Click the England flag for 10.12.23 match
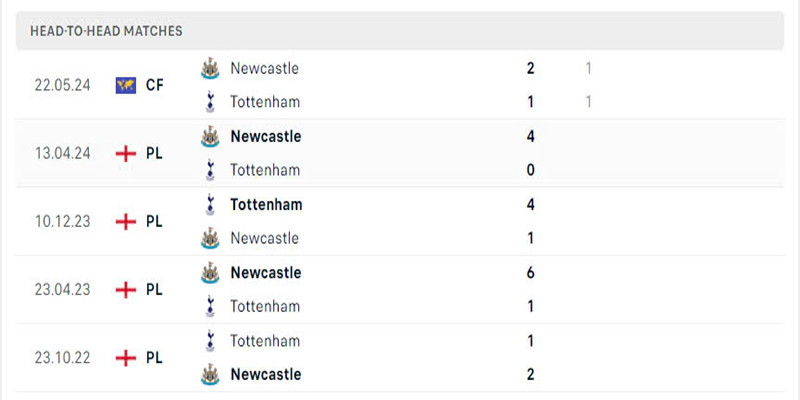This screenshot has width=800, height=400. point(126,221)
